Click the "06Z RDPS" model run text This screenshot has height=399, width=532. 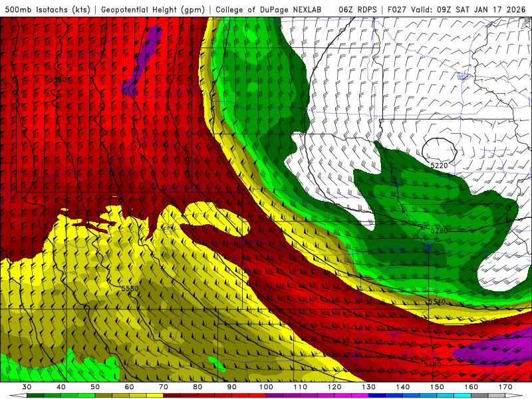(357, 9)
